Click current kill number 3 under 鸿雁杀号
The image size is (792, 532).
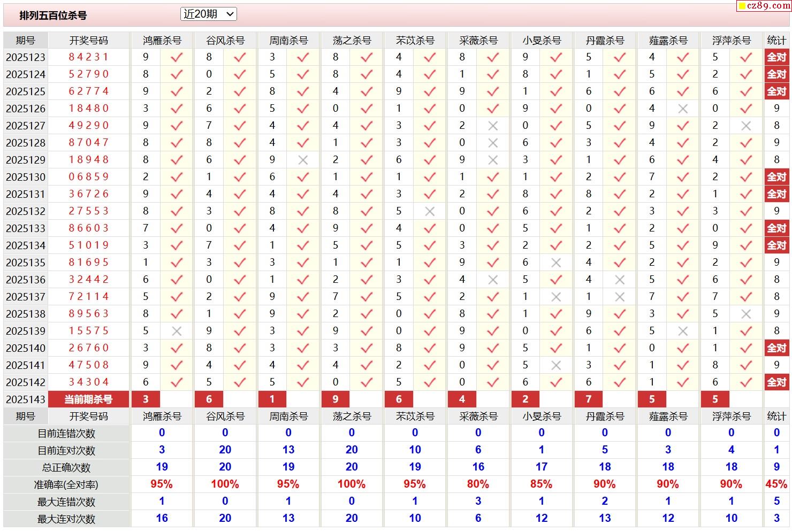coord(146,399)
